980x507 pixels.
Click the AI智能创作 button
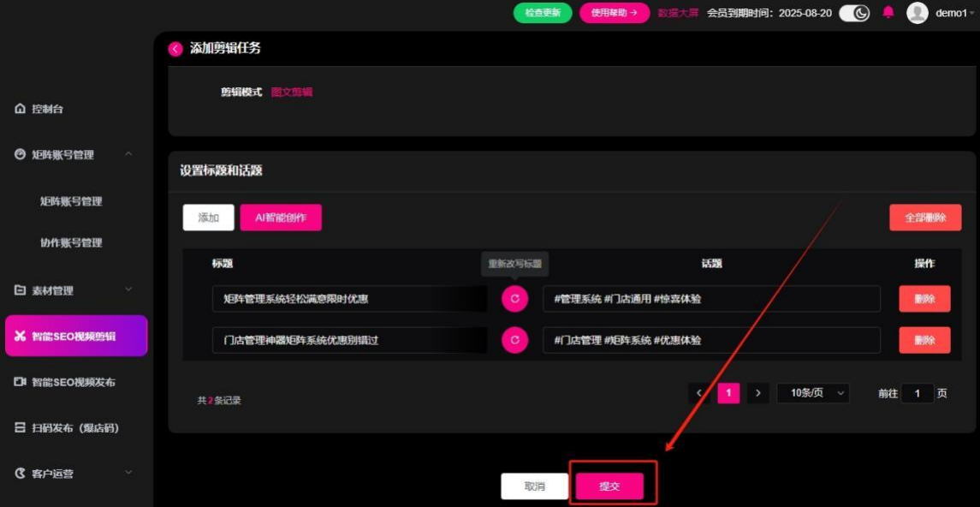coord(281,218)
